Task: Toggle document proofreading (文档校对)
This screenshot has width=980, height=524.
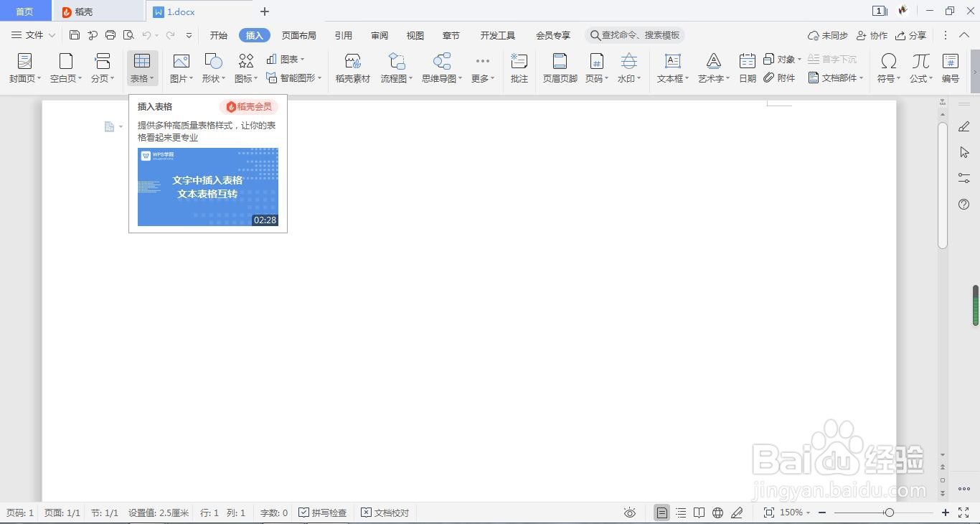Action: pyautogui.click(x=385, y=513)
